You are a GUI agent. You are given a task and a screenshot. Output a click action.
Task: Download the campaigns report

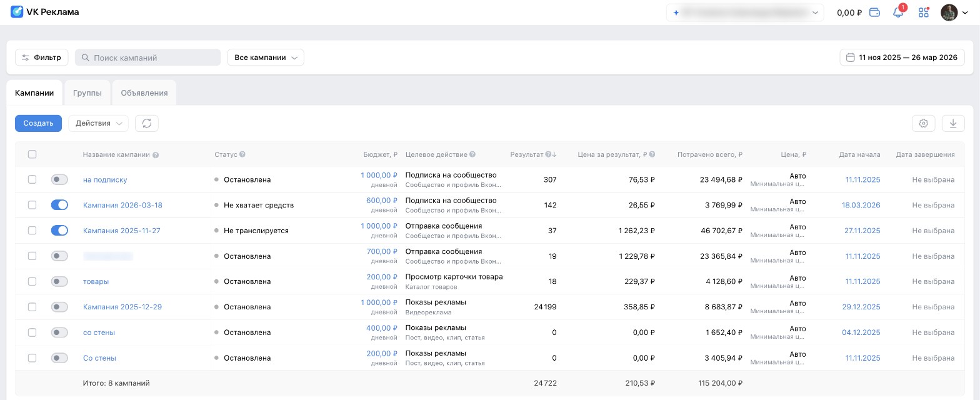(x=953, y=124)
